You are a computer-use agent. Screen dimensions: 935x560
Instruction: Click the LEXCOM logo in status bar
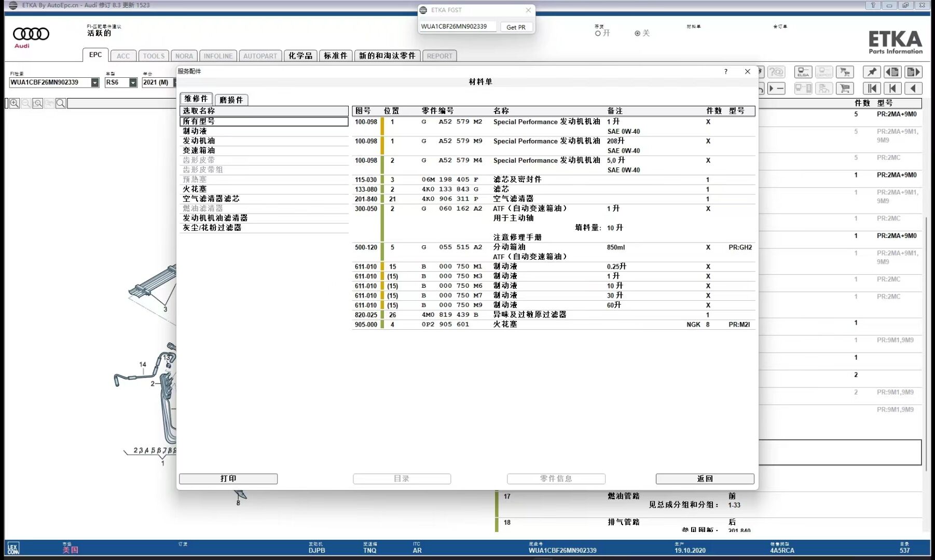[x=13, y=548]
